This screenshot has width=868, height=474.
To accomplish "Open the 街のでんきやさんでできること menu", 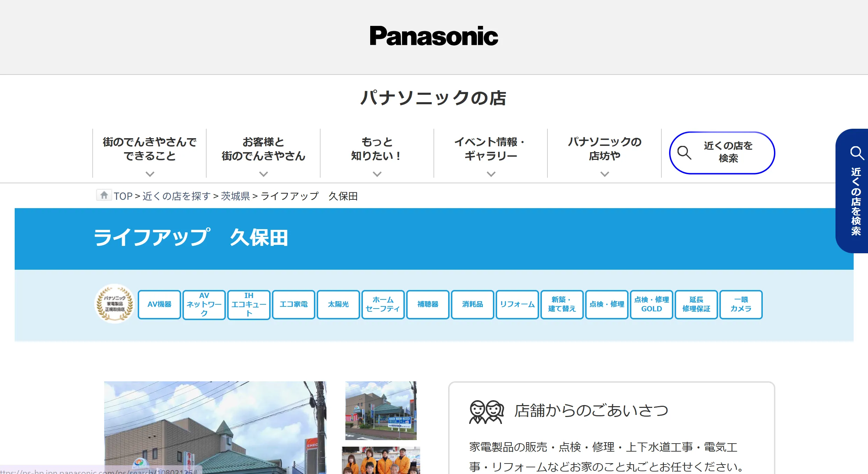I will (x=150, y=153).
